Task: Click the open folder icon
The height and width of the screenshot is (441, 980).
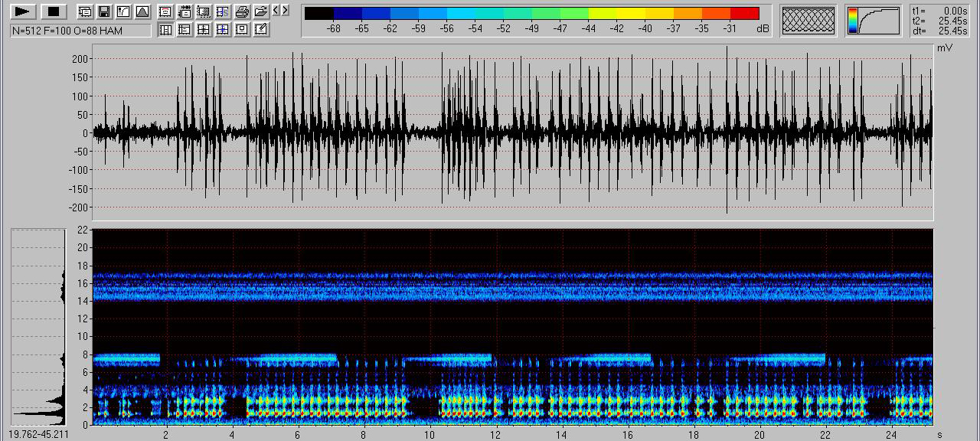Action: 260,11
